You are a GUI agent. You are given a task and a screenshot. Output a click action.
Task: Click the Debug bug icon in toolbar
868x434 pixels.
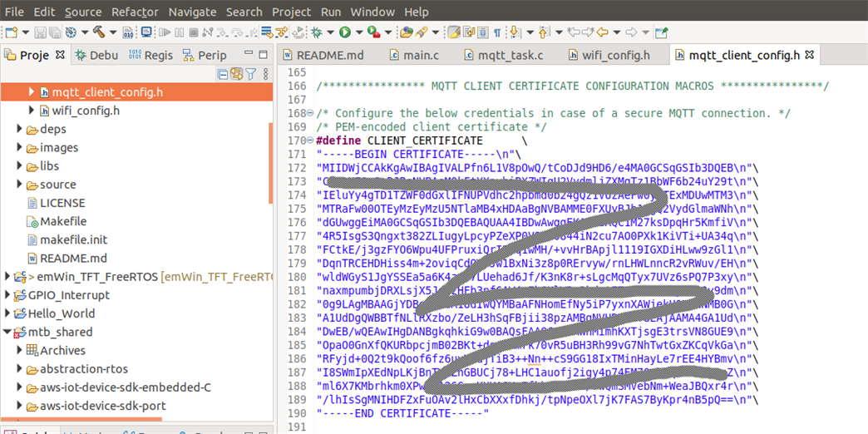pos(317,32)
